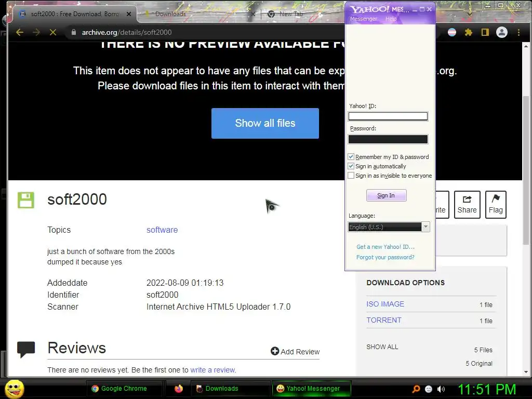Click the Yahoo smiley tray icon
This screenshot has width=532, height=399.
tap(429, 389)
